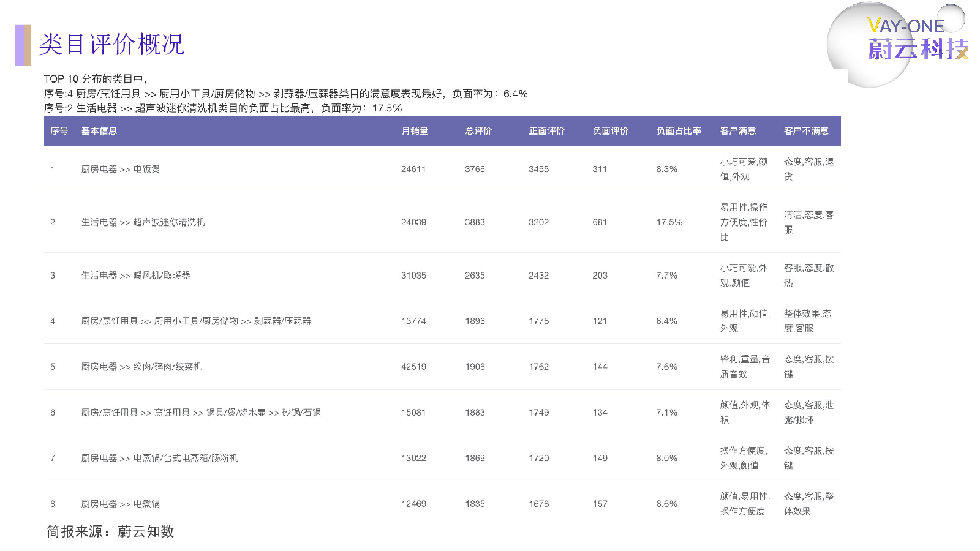Choose the 负面占比率 column header
Image resolution: width=980 pixels, height=551 pixels.
click(x=679, y=131)
